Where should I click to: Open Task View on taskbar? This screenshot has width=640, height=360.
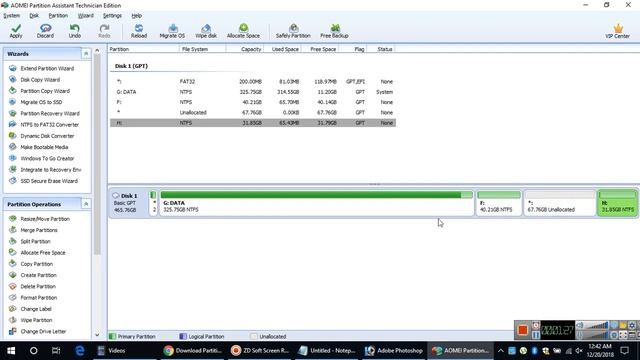pyautogui.click(x=56, y=351)
